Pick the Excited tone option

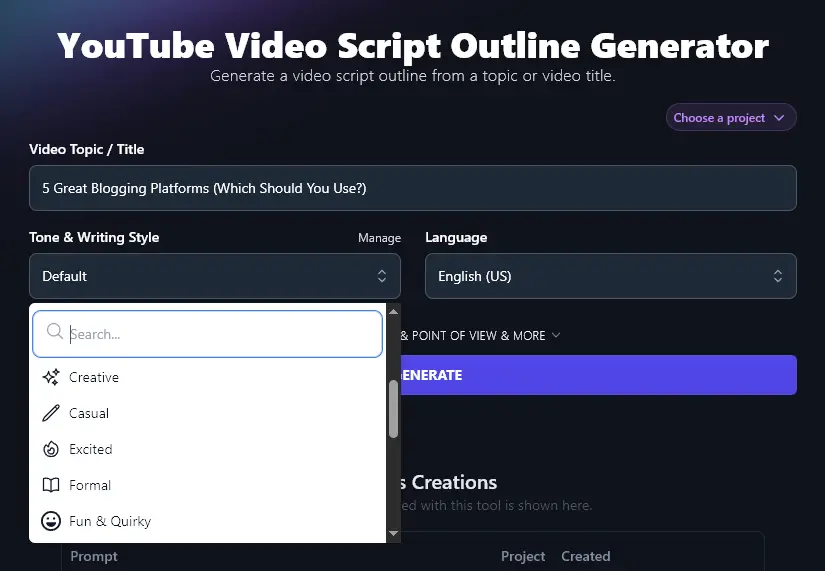208,449
